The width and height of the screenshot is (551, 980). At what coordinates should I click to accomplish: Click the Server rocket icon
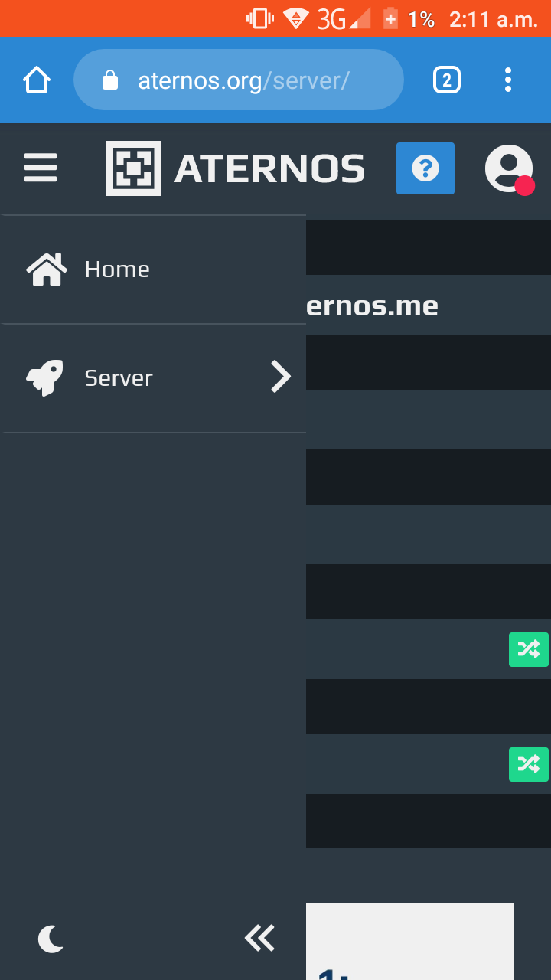click(45, 377)
